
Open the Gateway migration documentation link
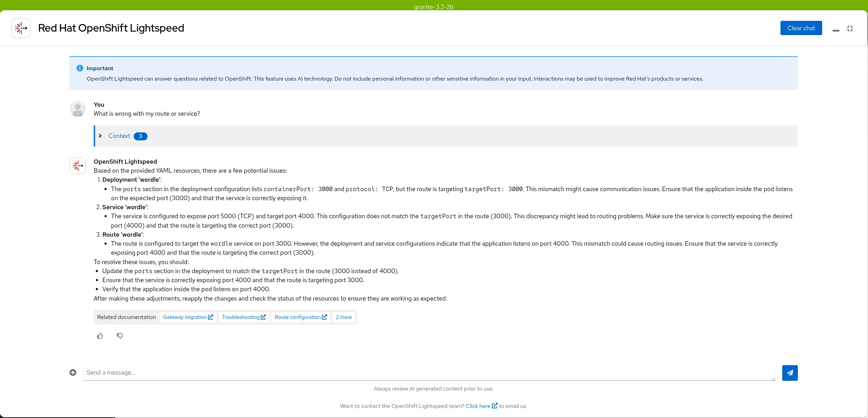[188, 317]
